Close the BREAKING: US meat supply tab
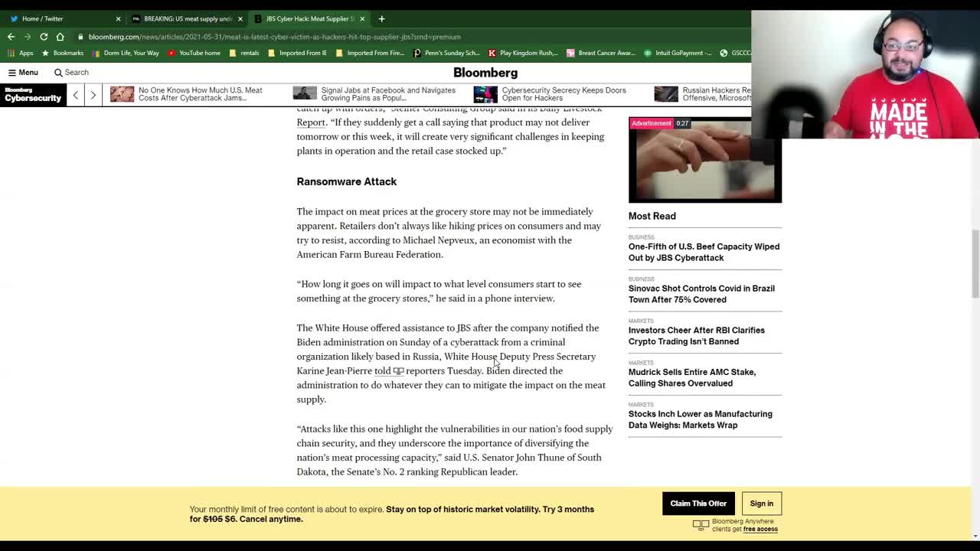The height and width of the screenshot is (551, 980). 240,18
